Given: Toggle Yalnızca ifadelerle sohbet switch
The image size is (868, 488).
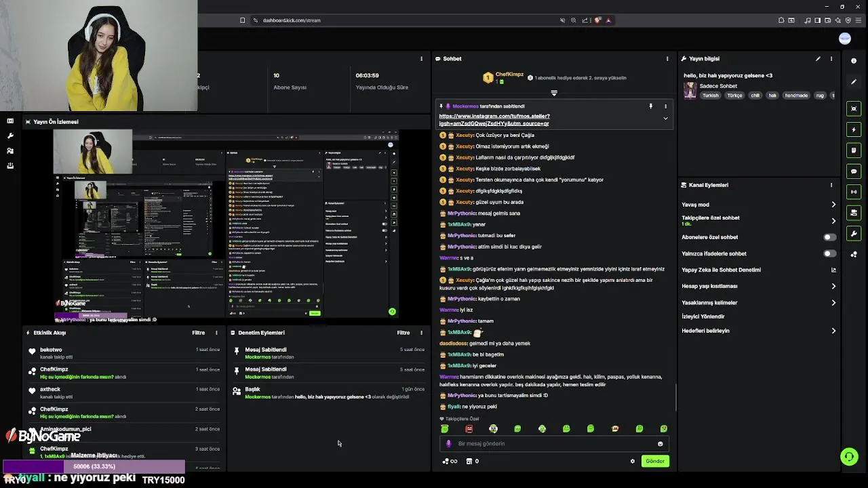Looking at the screenshot, I should coord(829,253).
